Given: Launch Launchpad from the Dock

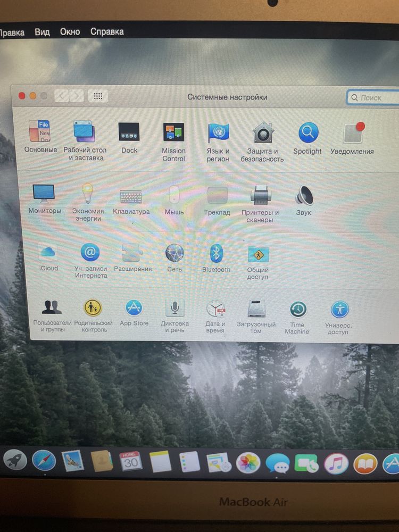Looking at the screenshot, I should 14,461.
